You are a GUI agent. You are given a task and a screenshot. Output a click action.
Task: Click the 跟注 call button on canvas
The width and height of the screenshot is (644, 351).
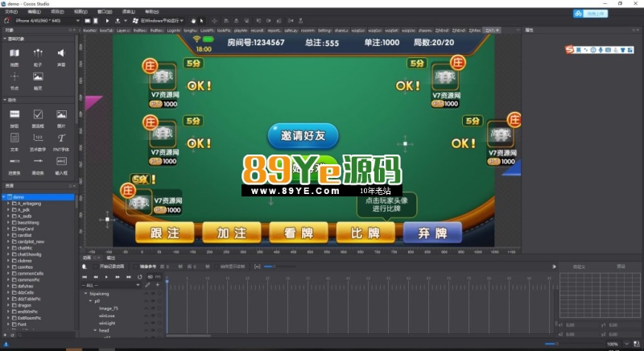165,233
